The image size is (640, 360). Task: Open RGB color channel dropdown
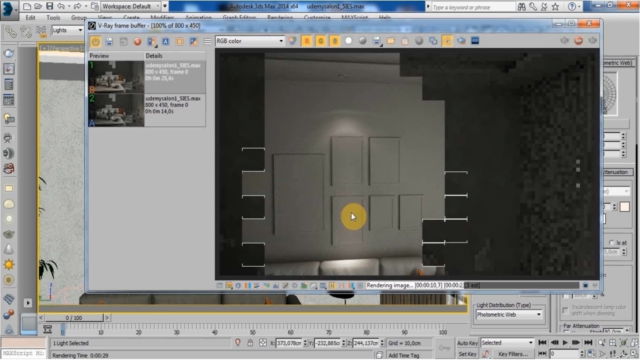click(x=250, y=41)
